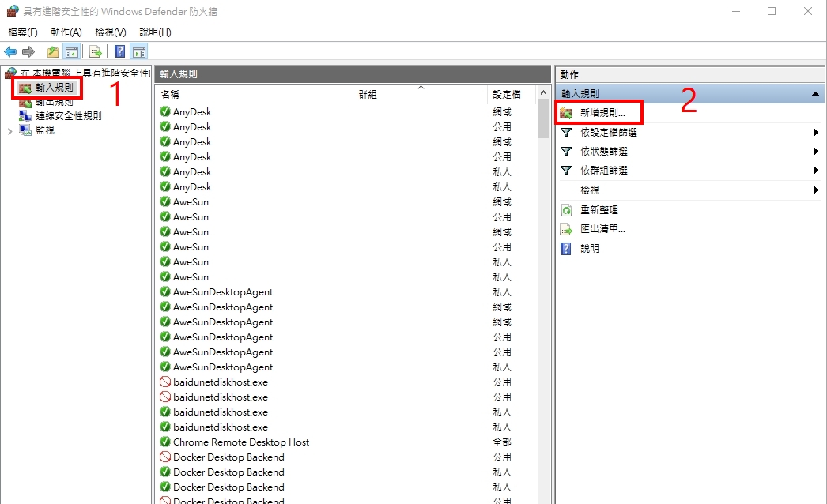This screenshot has width=827, height=504.
Task: Open the 依設定檔篩選 submenu
Action: click(690, 133)
